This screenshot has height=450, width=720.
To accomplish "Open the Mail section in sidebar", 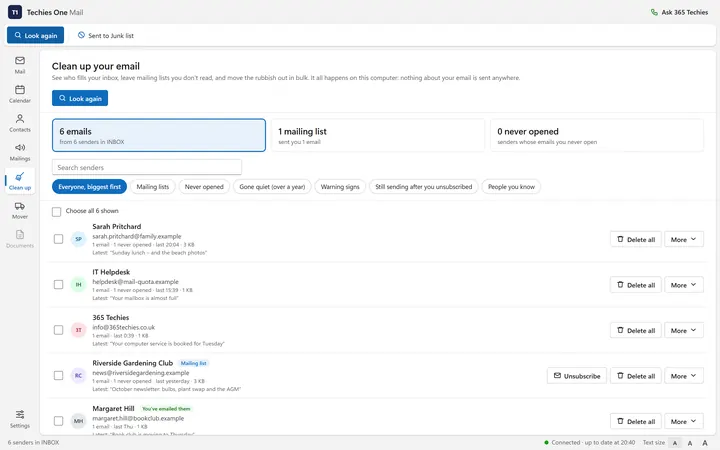I will pyautogui.click(x=20, y=65).
